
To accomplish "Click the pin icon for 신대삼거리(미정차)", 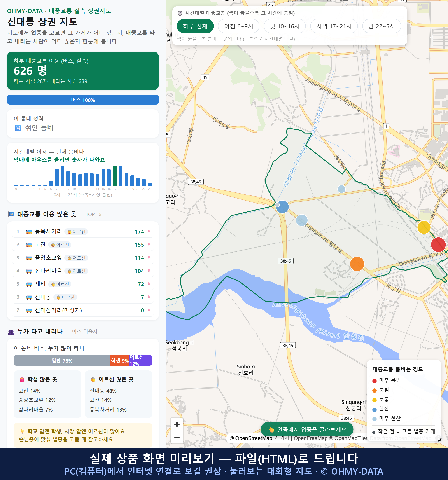I will [x=149, y=310].
